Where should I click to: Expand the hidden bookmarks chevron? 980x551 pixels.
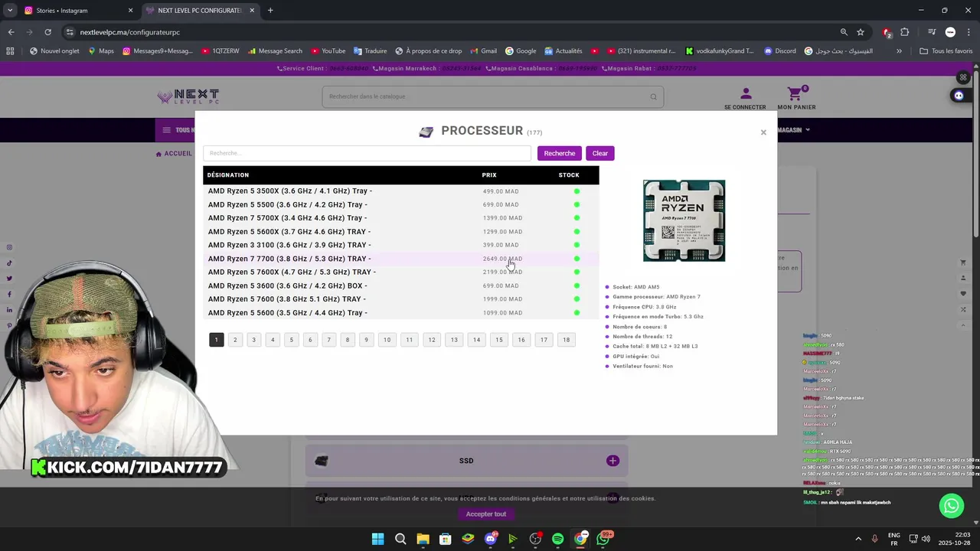pyautogui.click(x=899, y=51)
